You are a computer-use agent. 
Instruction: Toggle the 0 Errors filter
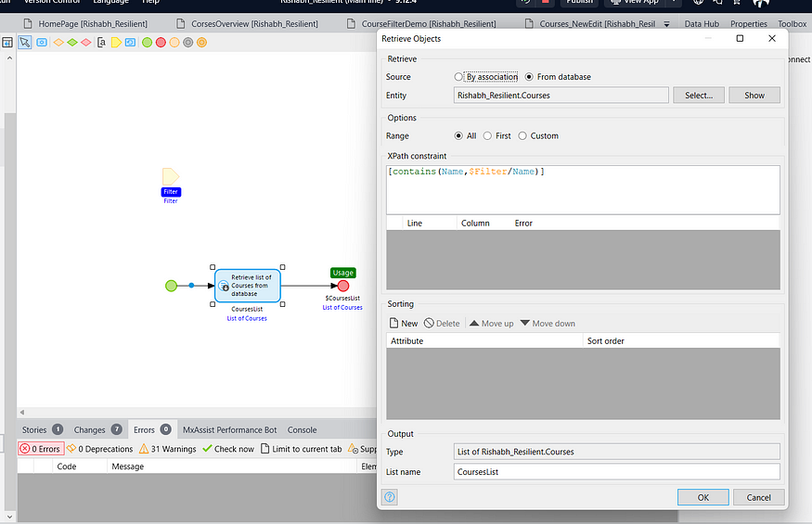[x=41, y=449]
